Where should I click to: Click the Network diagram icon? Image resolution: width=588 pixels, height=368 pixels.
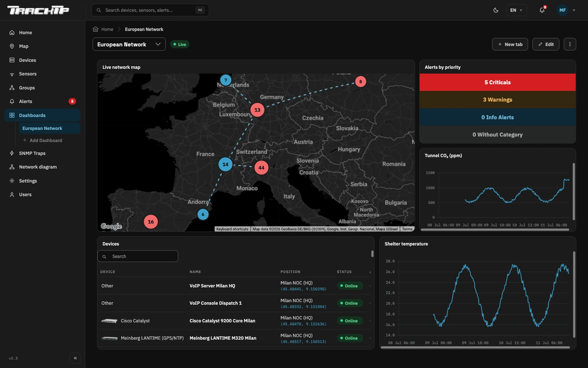(12, 167)
